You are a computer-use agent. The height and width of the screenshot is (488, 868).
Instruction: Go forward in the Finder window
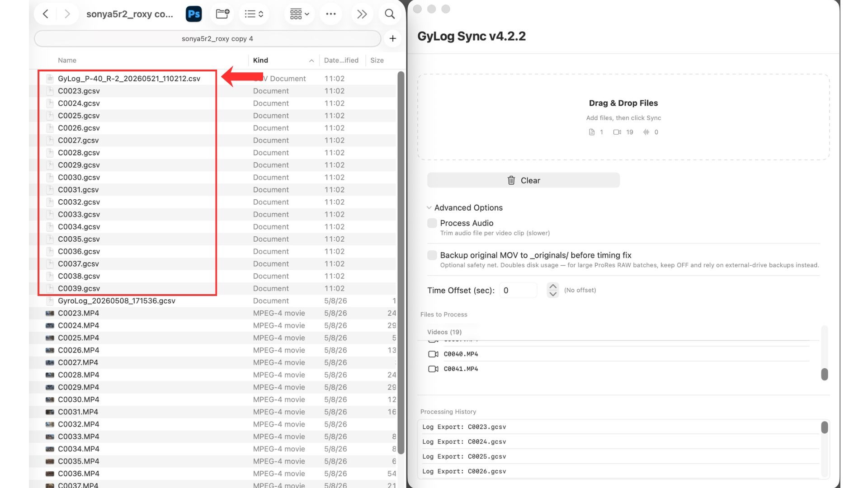(67, 14)
